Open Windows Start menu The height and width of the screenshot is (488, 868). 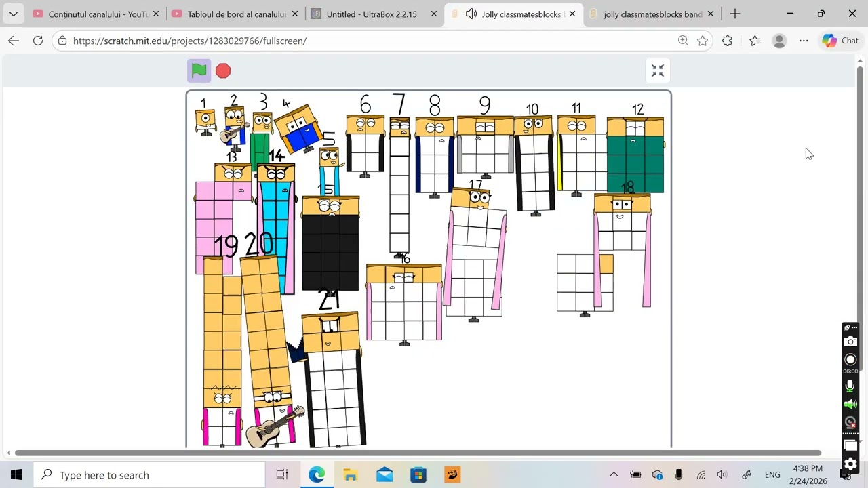point(16,474)
